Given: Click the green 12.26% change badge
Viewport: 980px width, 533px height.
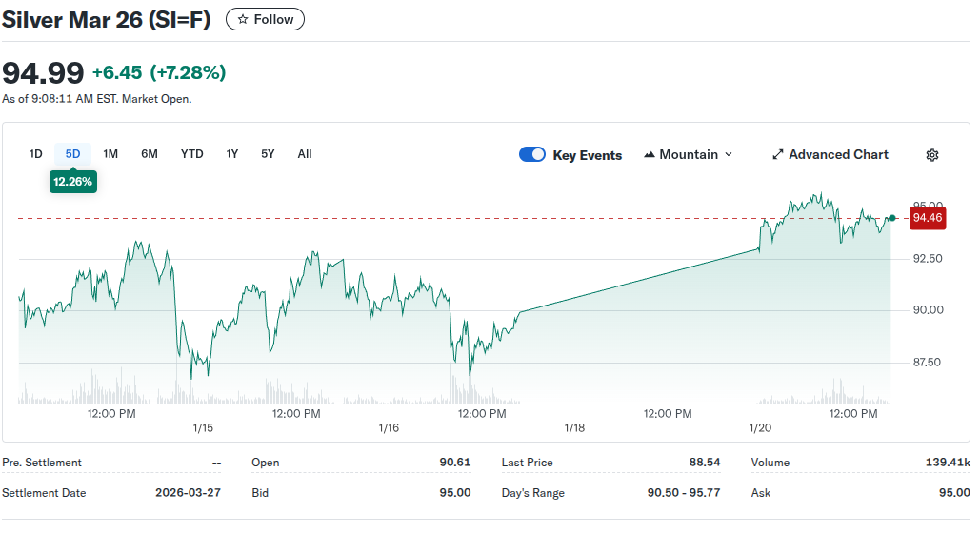Looking at the screenshot, I should (x=72, y=182).
